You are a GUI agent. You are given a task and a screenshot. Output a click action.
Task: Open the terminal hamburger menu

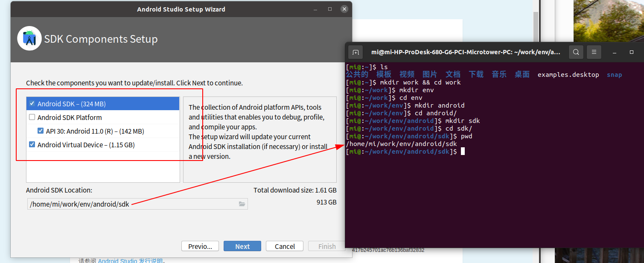point(594,52)
